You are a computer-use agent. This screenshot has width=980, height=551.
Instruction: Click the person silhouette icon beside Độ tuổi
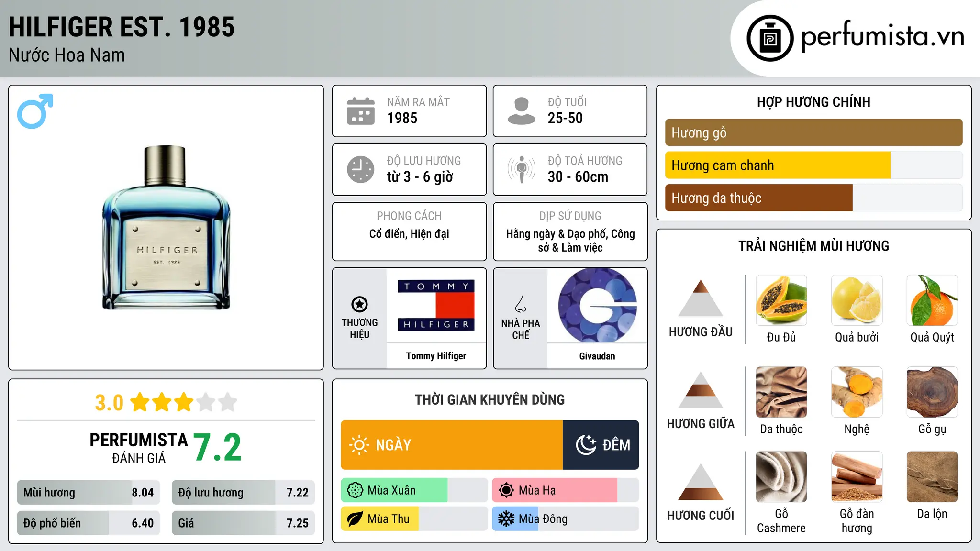pos(521,111)
